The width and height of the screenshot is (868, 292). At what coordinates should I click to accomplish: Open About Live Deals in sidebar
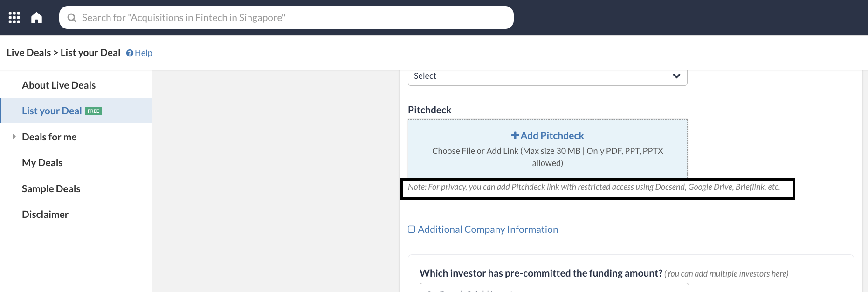coord(59,85)
